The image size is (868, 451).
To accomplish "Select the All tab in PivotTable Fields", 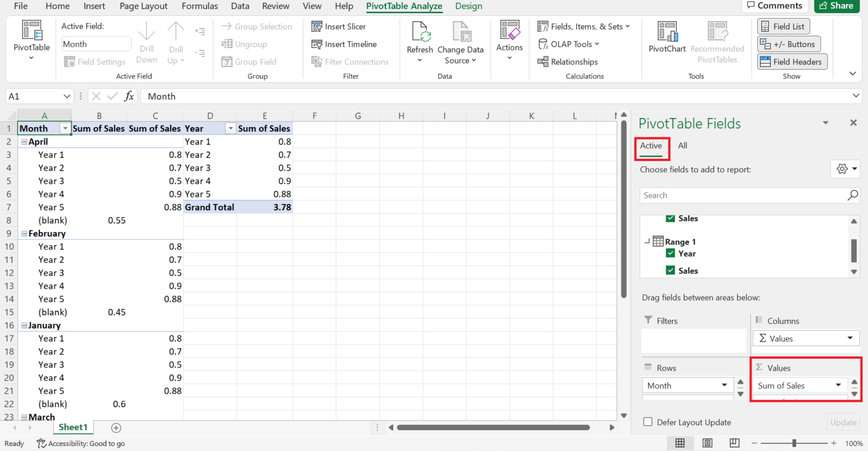I will click(x=682, y=146).
